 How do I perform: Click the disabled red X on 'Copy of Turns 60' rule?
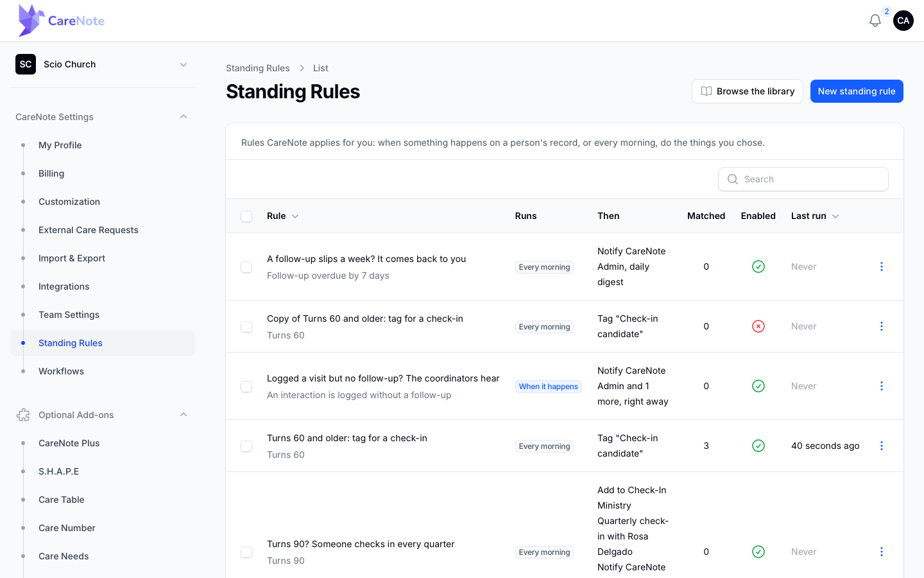click(x=758, y=326)
